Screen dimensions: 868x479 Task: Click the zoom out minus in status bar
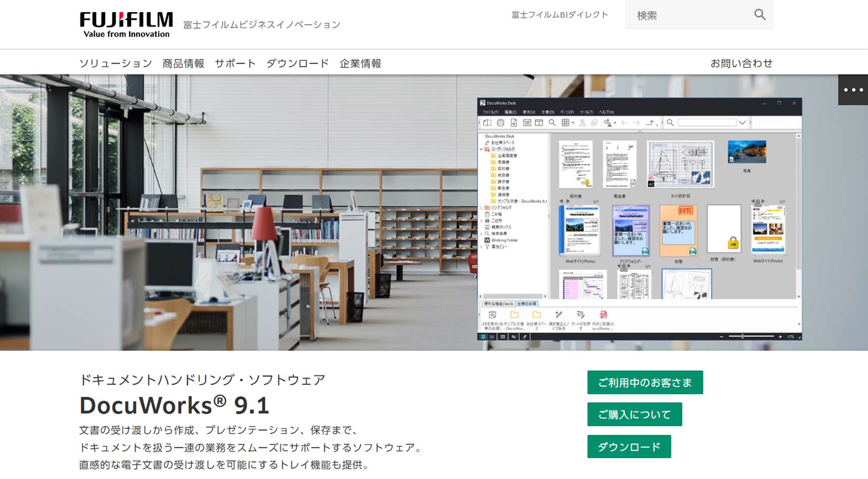[721, 337]
